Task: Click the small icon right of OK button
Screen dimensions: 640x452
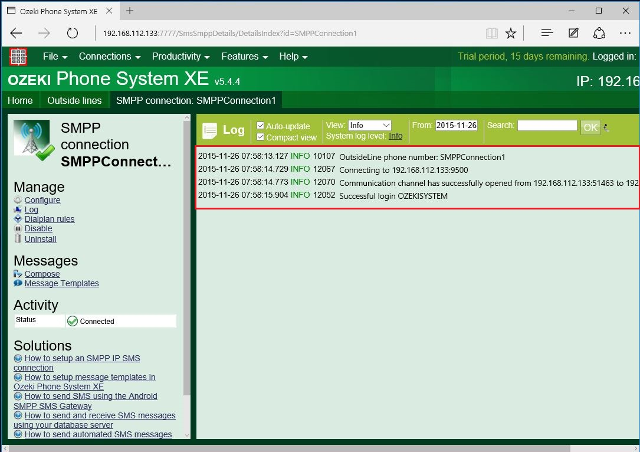Action: (606, 128)
